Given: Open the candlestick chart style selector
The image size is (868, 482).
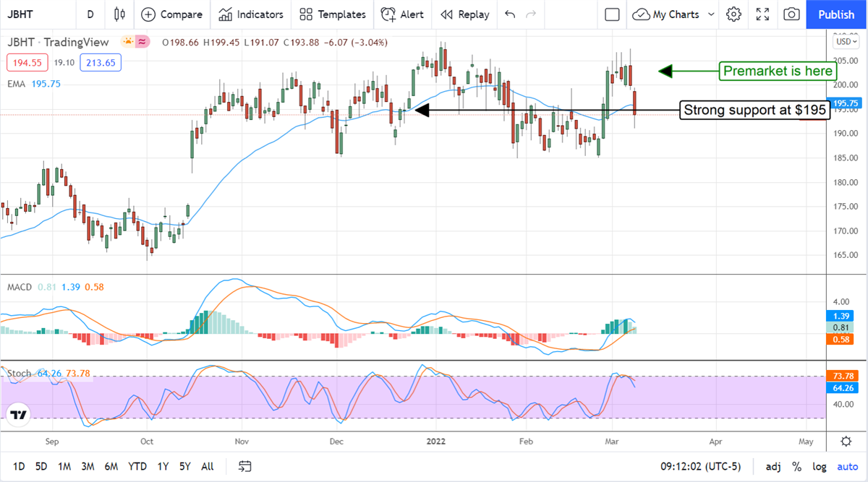Looking at the screenshot, I should click(x=120, y=14).
